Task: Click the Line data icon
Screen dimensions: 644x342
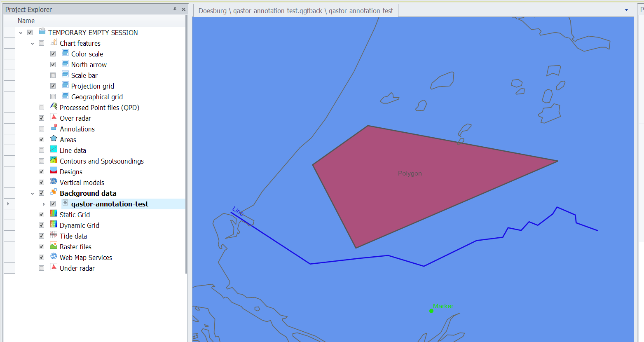Action: [54, 150]
